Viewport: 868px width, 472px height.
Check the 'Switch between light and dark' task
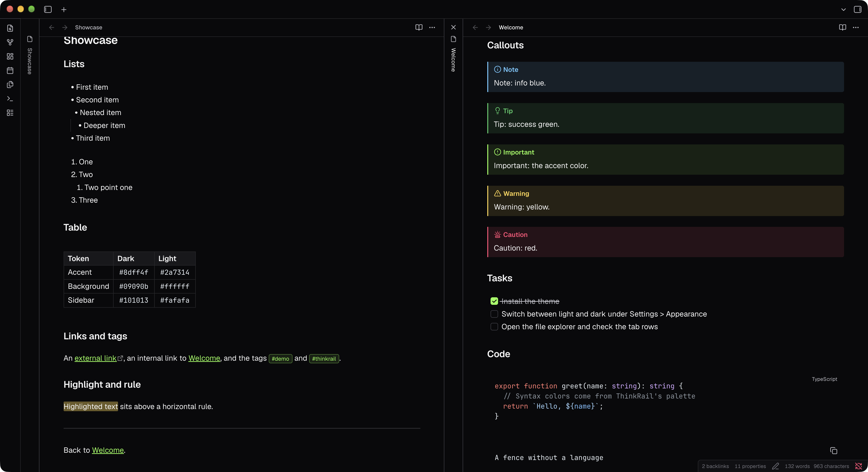pos(494,314)
